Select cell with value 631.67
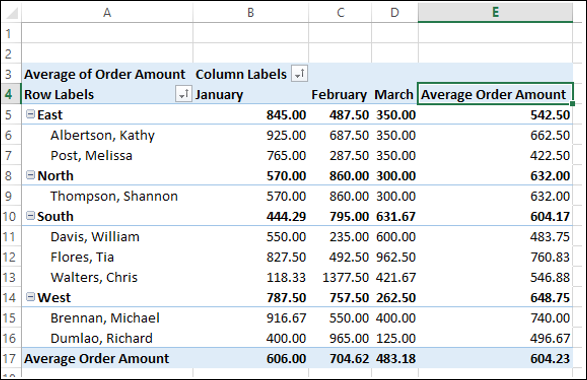This screenshot has width=587, height=380. point(395,216)
